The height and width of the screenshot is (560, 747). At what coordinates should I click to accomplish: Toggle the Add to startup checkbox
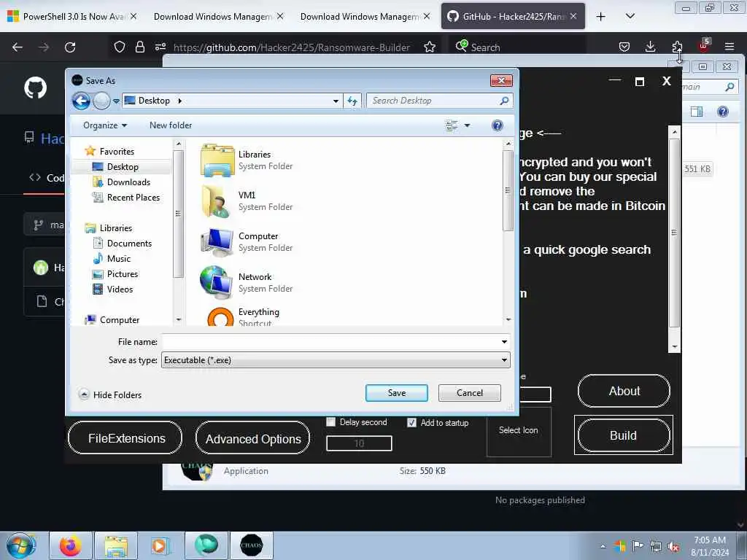411,422
